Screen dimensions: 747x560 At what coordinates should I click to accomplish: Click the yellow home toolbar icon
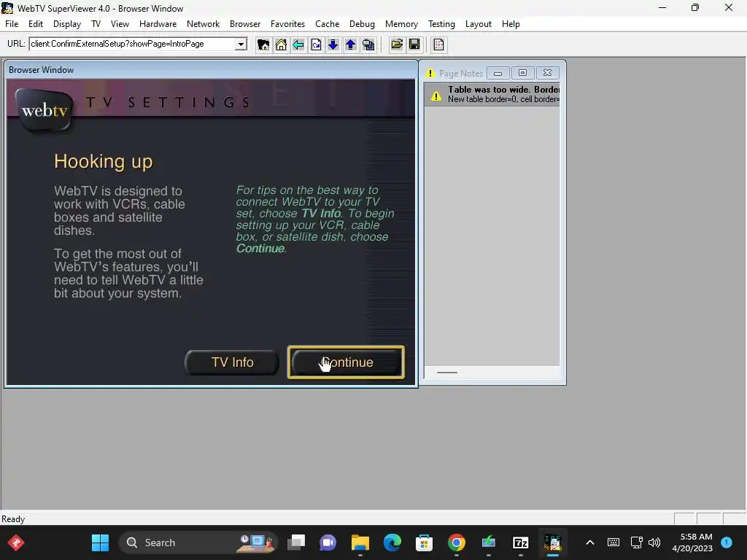coord(281,44)
